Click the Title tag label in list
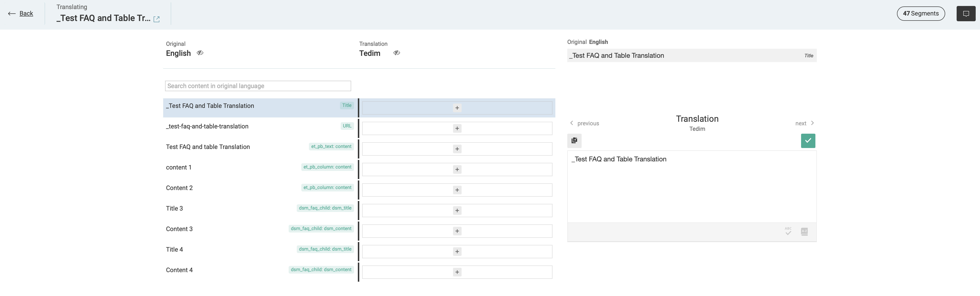980x296 pixels. pyautogui.click(x=347, y=105)
